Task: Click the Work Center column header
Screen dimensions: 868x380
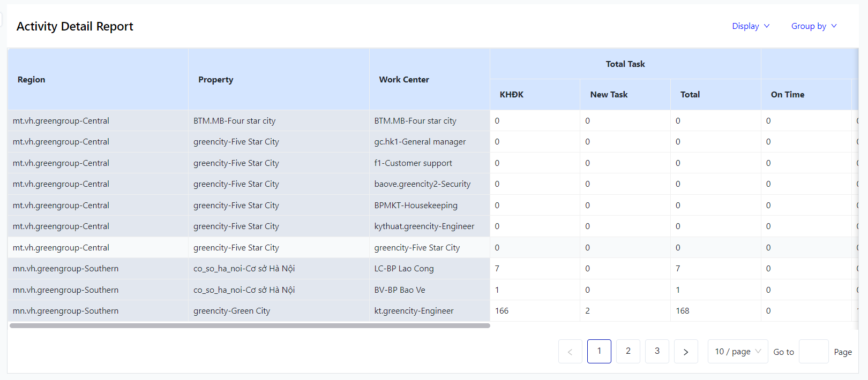Action: (x=404, y=80)
